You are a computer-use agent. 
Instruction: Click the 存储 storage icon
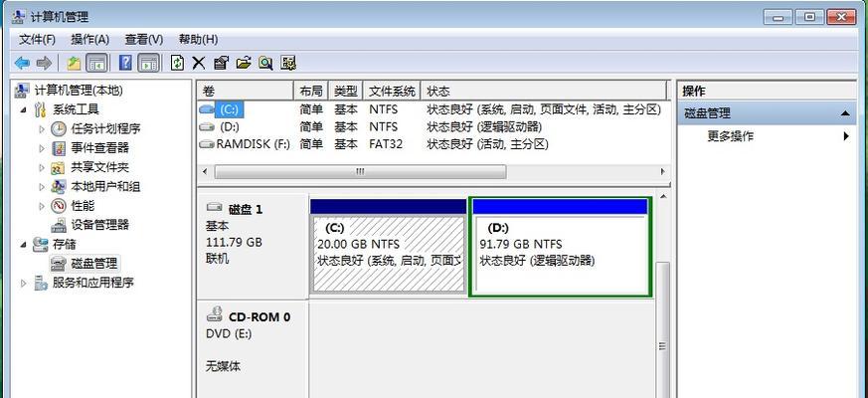tap(41, 244)
